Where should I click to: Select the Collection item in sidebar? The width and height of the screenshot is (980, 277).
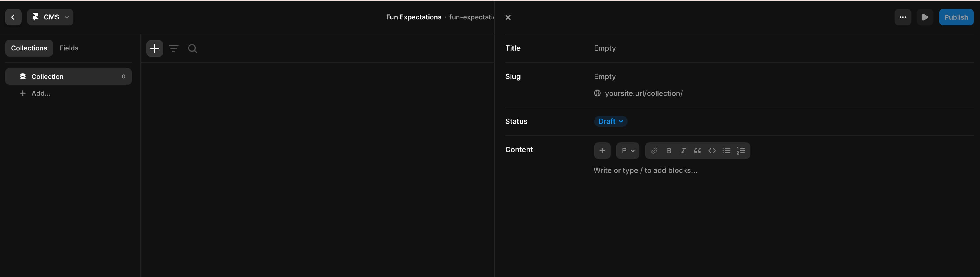pyautogui.click(x=68, y=76)
